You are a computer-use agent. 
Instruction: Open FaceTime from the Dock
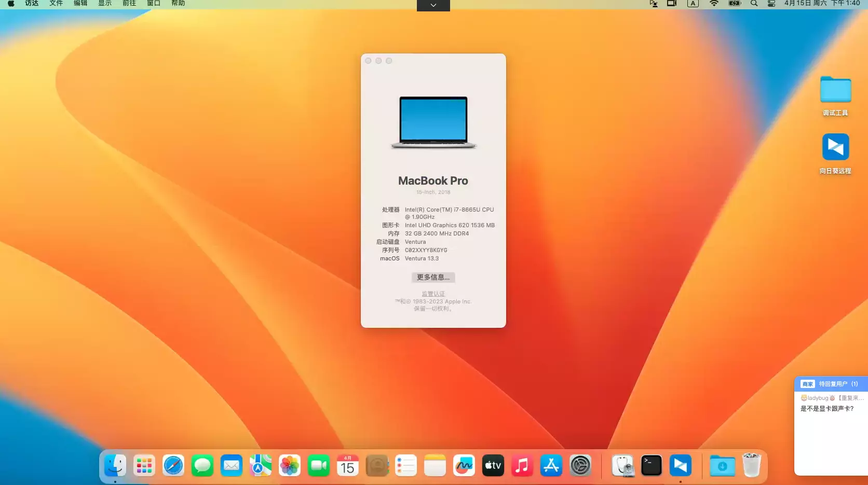pyautogui.click(x=318, y=465)
